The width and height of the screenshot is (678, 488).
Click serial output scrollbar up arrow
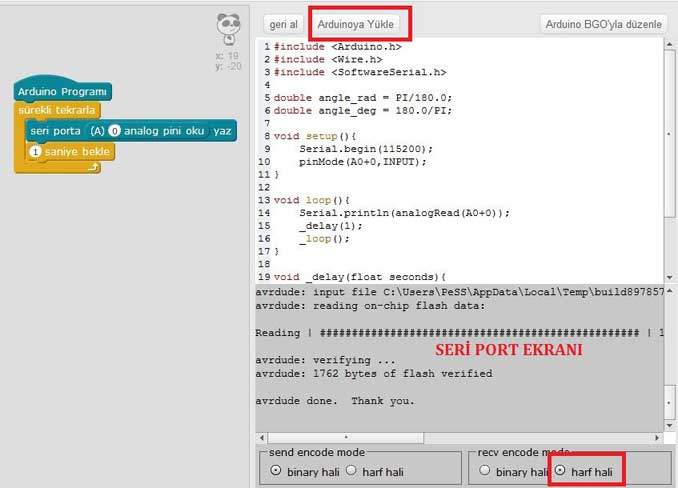[669, 291]
